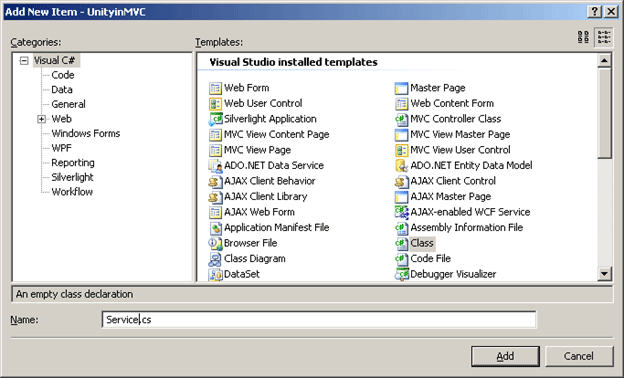Select the Reporting category
Screen dimensions: 624x378
tap(73, 163)
